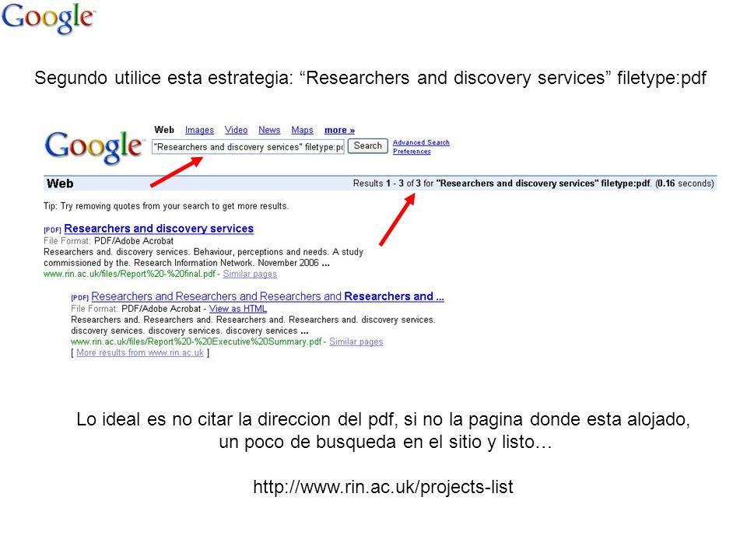Open the Video search tab
Screen dimensions: 747x560
(x=236, y=130)
